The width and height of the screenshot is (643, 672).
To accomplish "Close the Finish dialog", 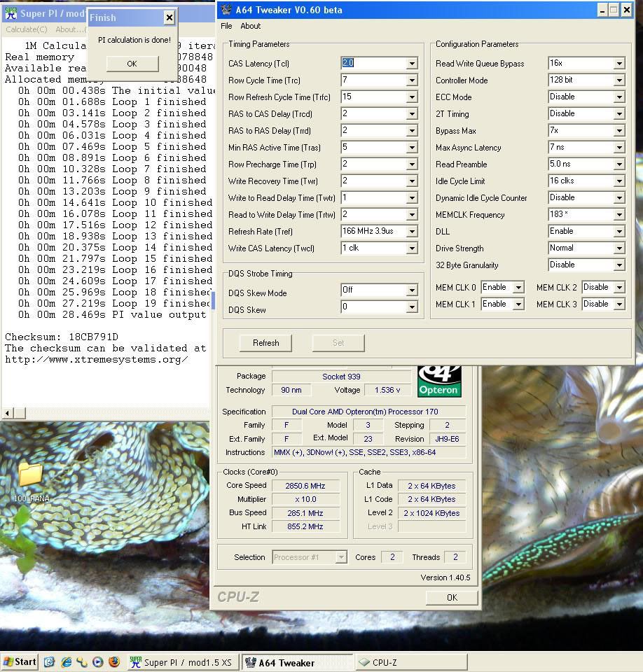I will (170, 17).
